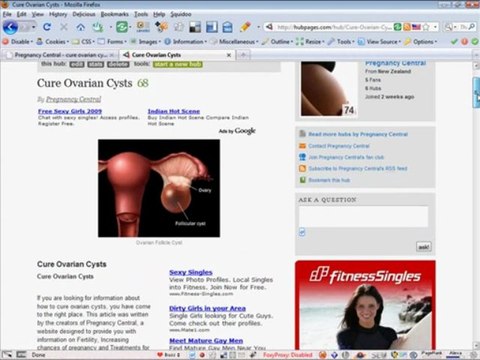Click the blue mailbox toolbar icon
This screenshot has height=360, width=480.
click(x=228, y=27)
